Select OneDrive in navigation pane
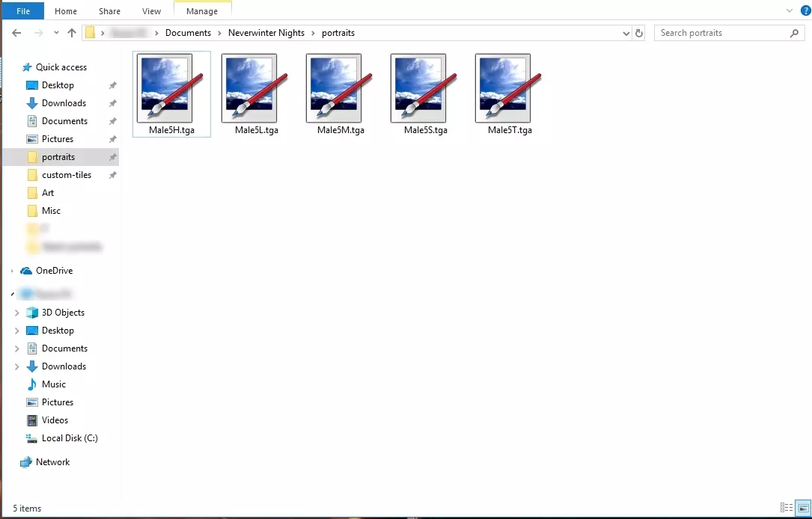The image size is (812, 519). [54, 271]
